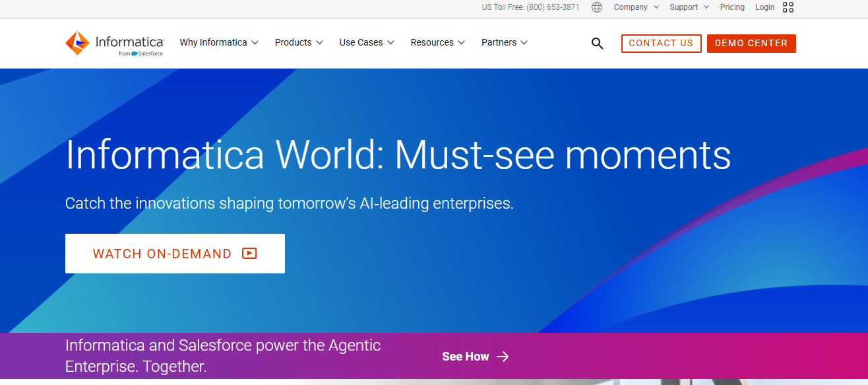
Task: Open the app grid icon
Action: click(788, 7)
